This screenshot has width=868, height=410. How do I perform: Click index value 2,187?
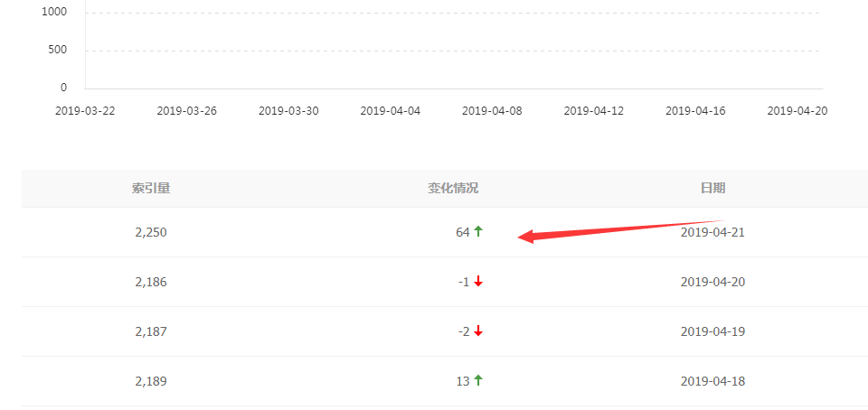click(x=151, y=331)
